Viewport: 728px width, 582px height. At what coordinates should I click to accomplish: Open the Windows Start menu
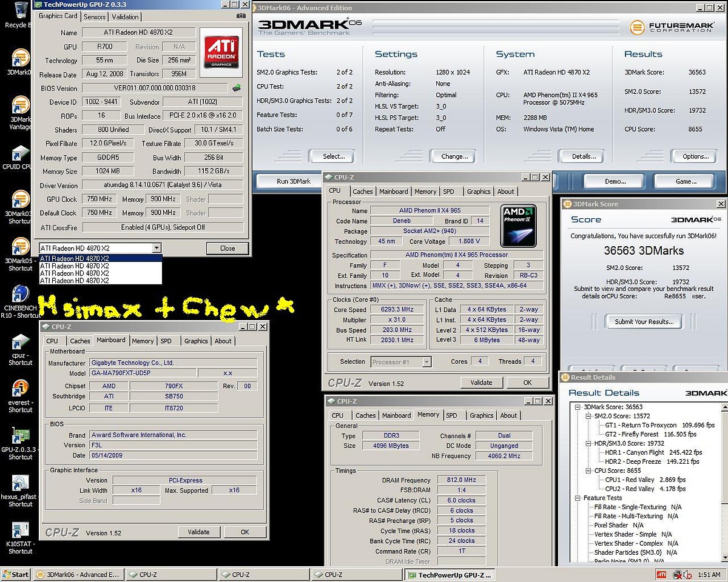click(x=16, y=575)
